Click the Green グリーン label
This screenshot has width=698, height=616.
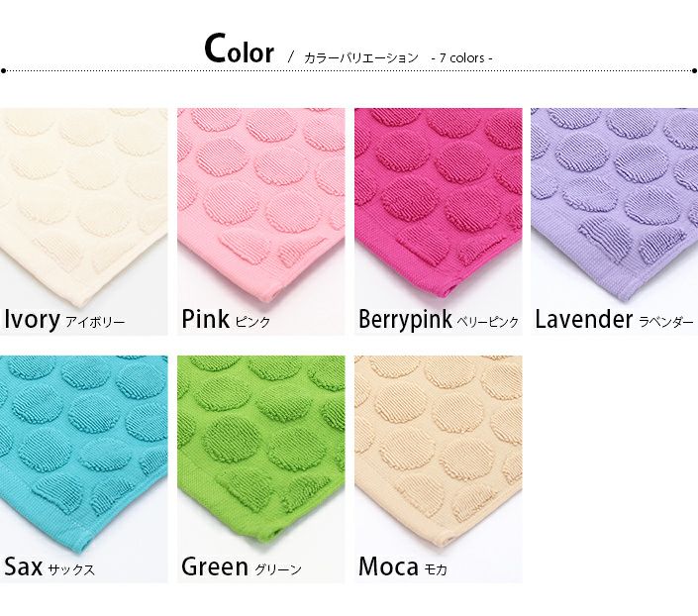(242, 567)
